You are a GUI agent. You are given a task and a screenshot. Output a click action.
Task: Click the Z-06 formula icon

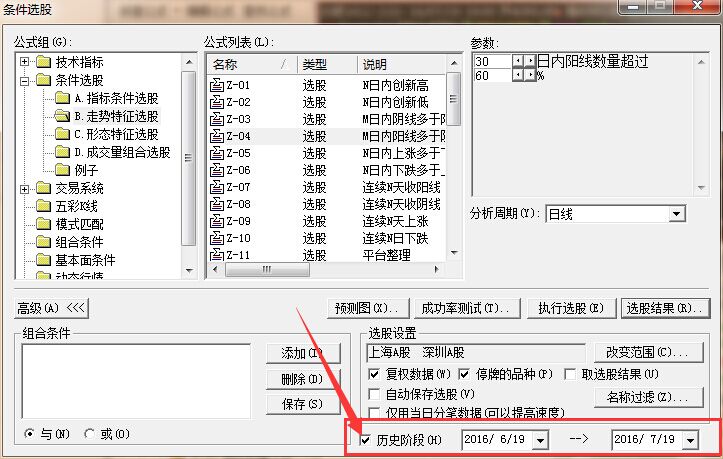pos(217,170)
